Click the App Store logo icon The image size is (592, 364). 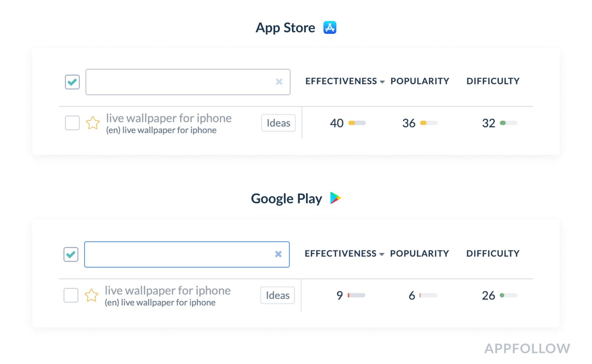(x=330, y=28)
